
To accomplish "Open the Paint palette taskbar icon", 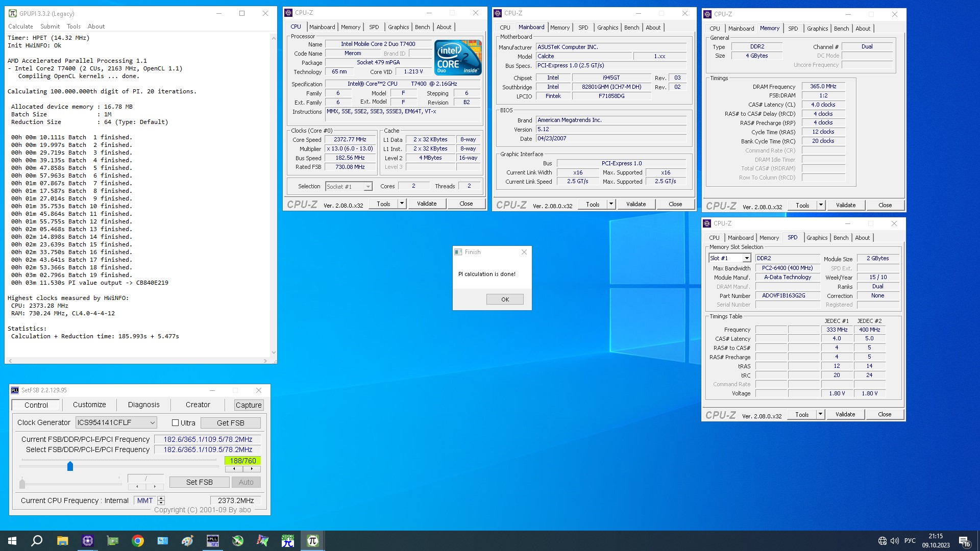I will [187, 541].
